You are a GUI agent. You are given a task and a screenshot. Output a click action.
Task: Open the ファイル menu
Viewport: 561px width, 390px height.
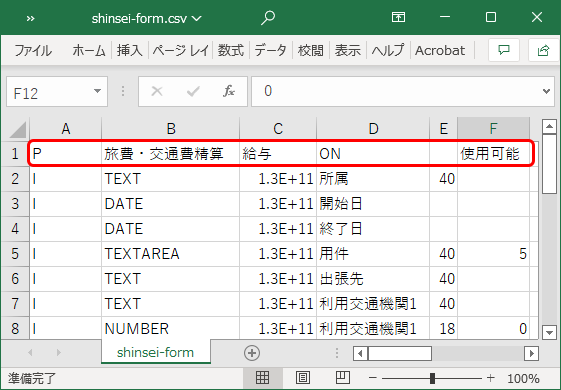(x=33, y=50)
